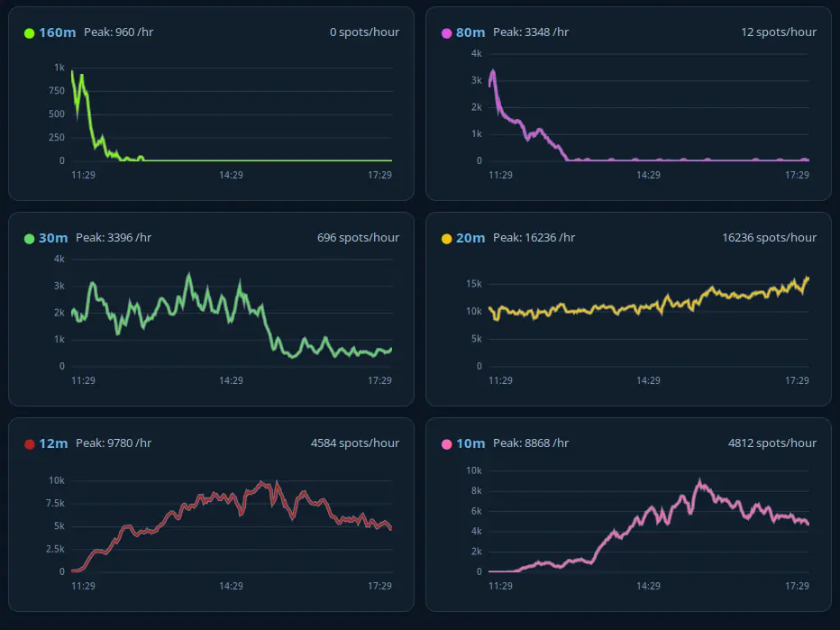
Task: Open the 10m band title
Action: click(x=470, y=443)
